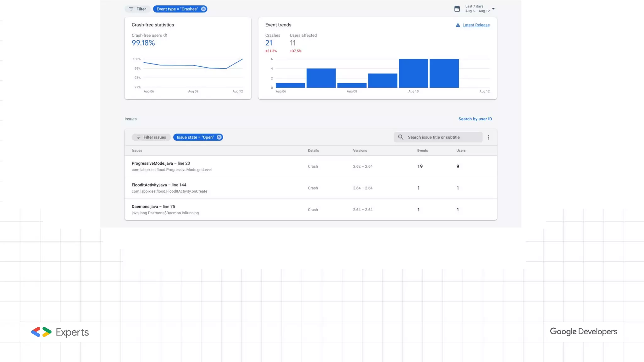Viewport: 644px width, 362px height.
Task: Click the calendar icon for date range
Action: (457, 9)
